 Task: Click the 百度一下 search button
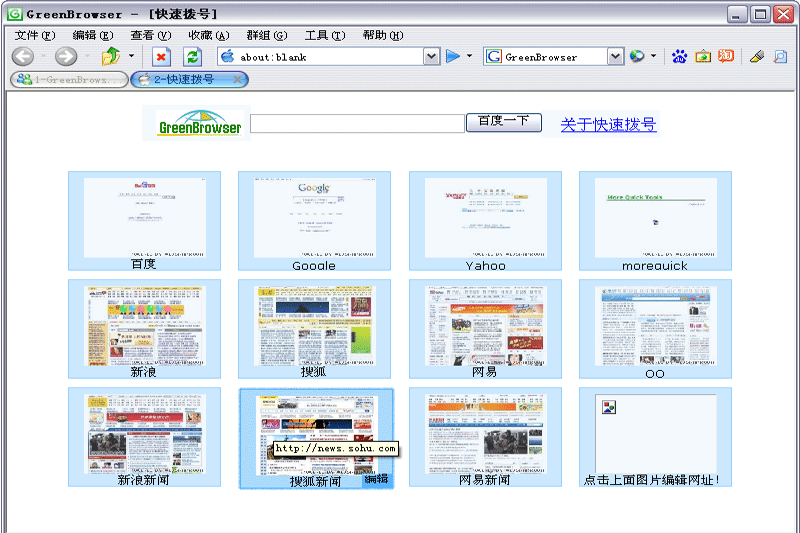[503, 122]
